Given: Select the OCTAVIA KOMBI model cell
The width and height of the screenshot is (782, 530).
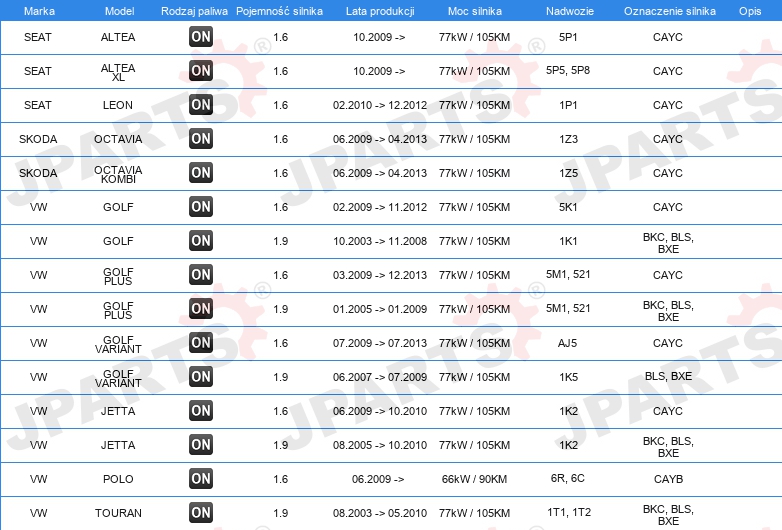Looking at the screenshot, I should tap(118, 175).
